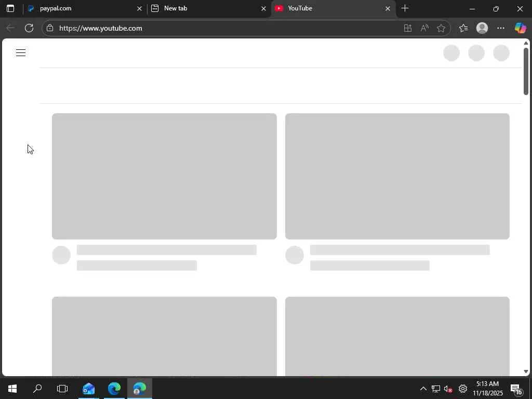Open Settings and more ellipsis menu
Viewport: 532px width, 399px height.
tap(501, 28)
